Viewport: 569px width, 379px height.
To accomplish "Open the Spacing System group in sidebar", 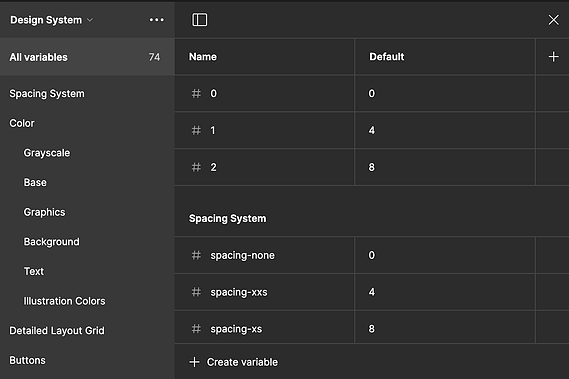I will pos(47,94).
